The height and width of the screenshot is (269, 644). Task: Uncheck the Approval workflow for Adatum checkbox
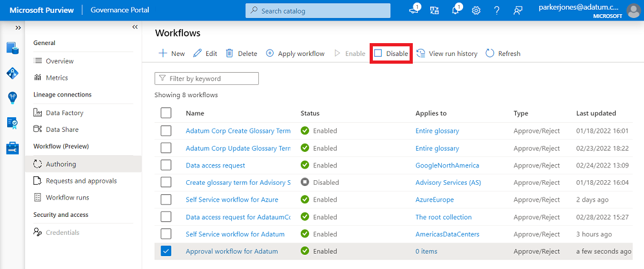(166, 251)
